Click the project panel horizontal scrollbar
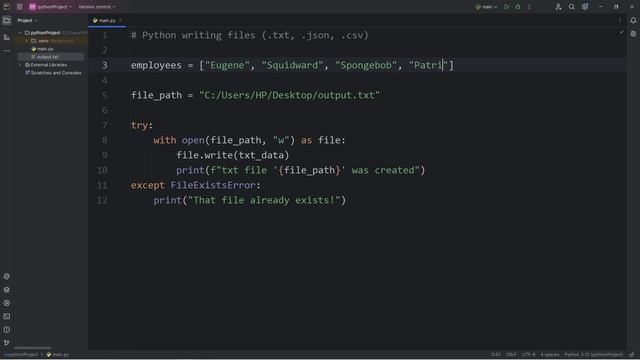640x360 pixels. tap(33, 348)
